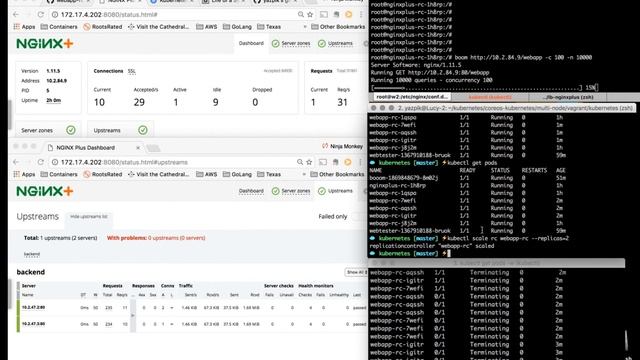Switch to Server zones tab on the upstreams page
This screenshot has height=360, width=640.
(291, 191)
